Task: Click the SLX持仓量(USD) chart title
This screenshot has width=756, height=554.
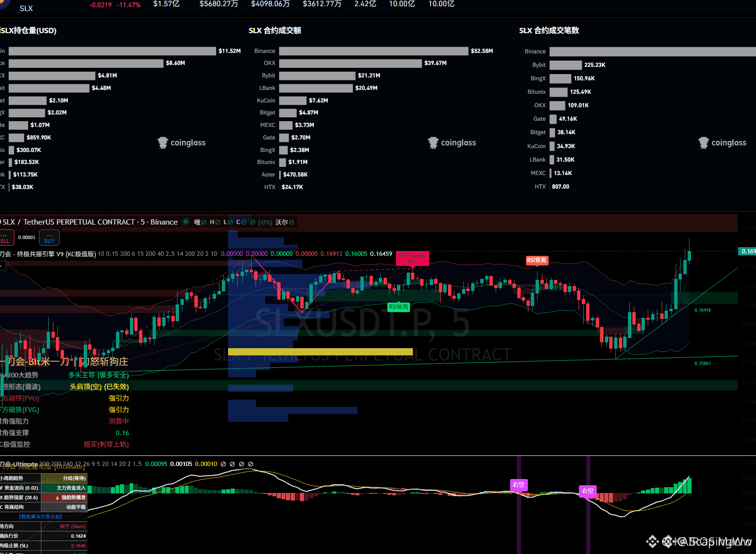Action: [x=28, y=31]
